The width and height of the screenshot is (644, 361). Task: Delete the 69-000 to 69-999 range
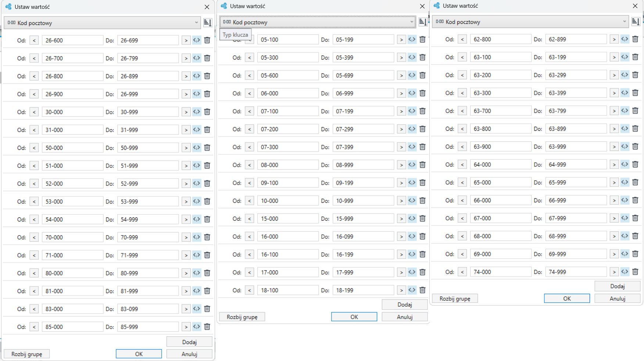[636, 254]
